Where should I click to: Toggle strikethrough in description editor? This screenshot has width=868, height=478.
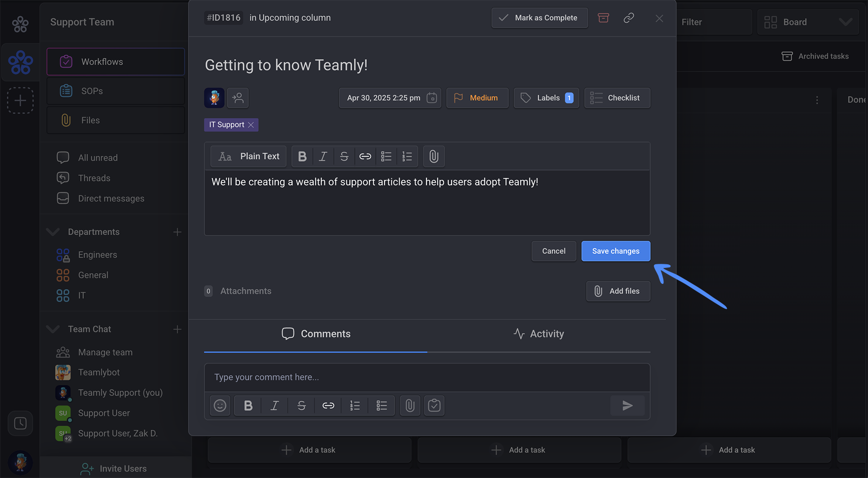pos(344,156)
